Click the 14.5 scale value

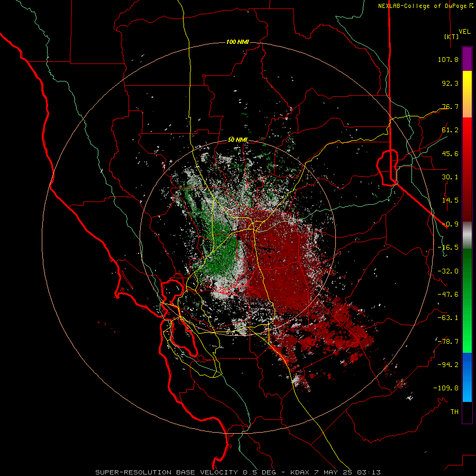pos(450,200)
